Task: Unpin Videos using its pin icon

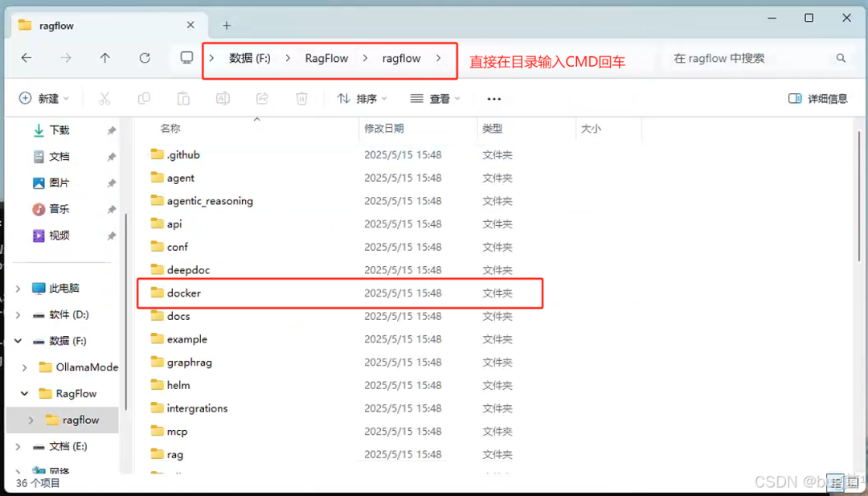Action: click(111, 236)
